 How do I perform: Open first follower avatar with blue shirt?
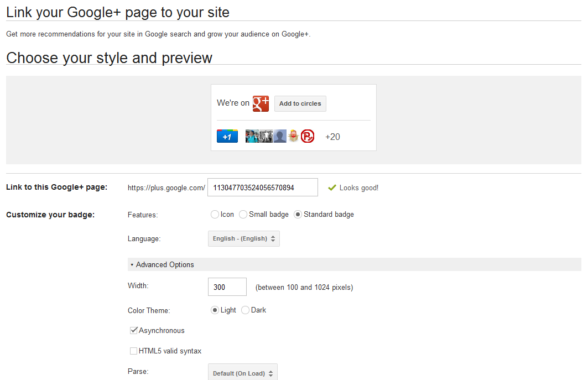[x=252, y=136]
